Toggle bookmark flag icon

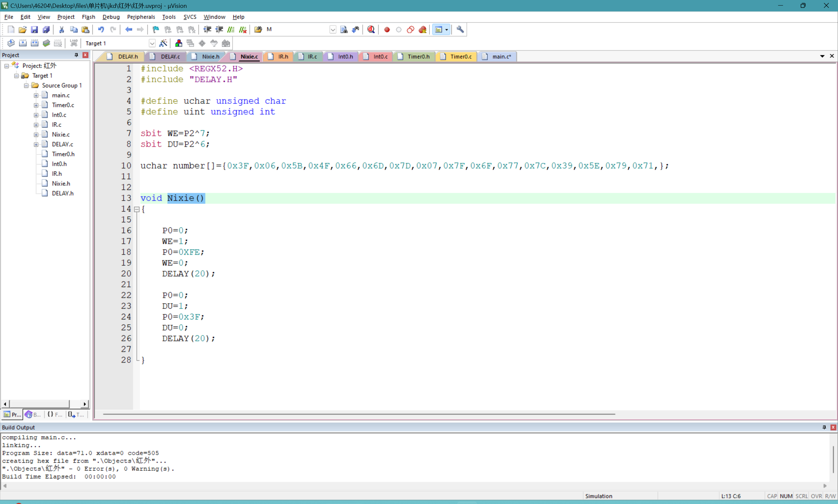coord(155,29)
